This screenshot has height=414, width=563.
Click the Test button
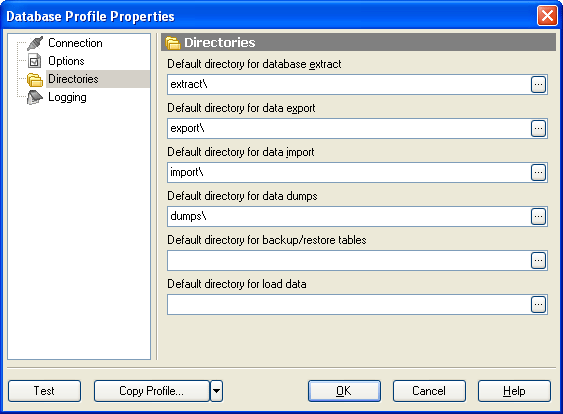coord(45,391)
